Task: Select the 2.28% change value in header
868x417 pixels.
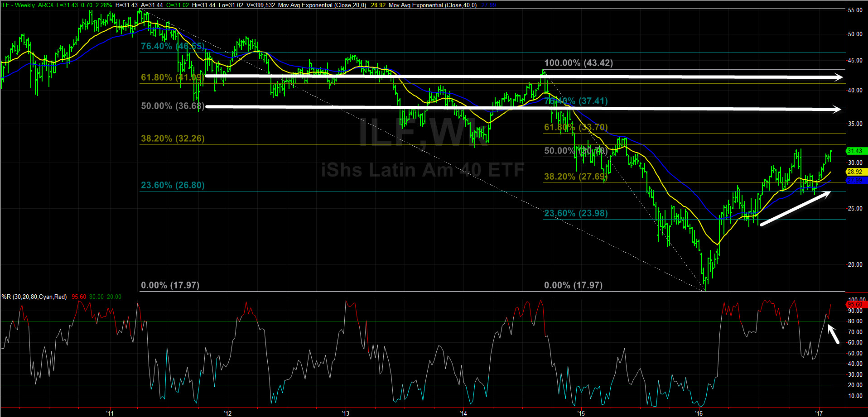Action: [x=104, y=5]
